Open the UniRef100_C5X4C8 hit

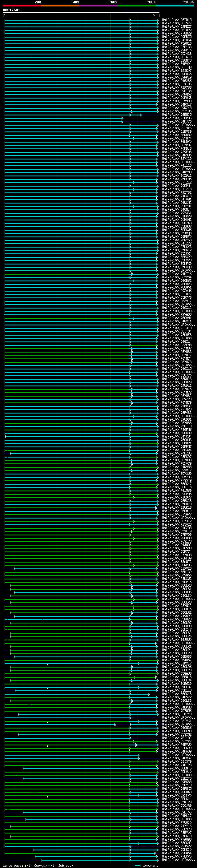coord(177,54)
